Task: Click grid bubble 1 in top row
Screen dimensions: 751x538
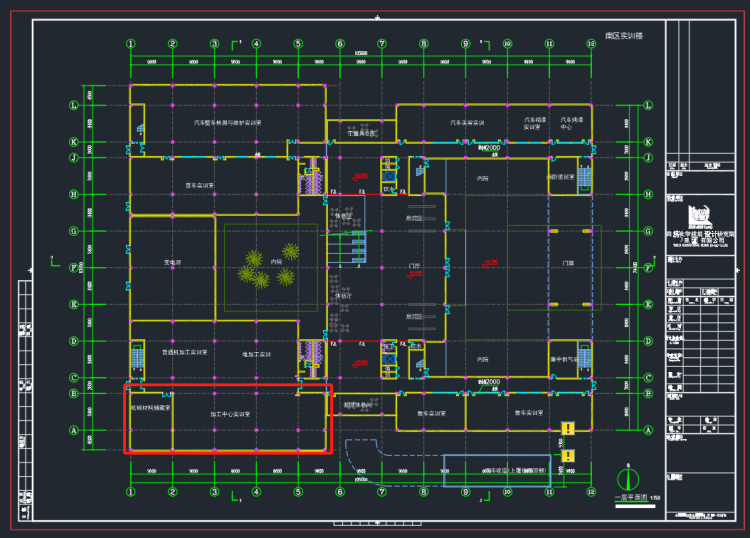Action: 130,44
